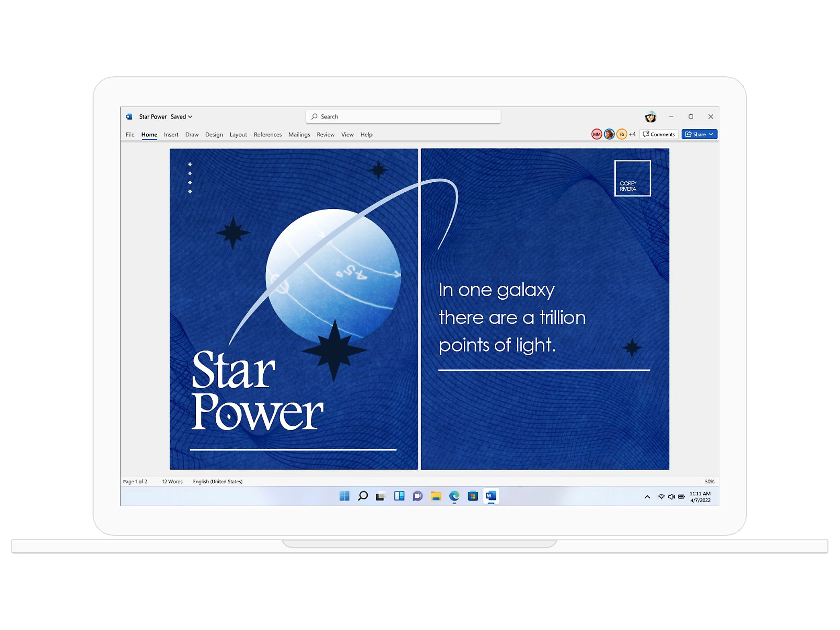This screenshot has width=840, height=630.
Task: Click the FS collaborator avatar
Action: [622, 134]
